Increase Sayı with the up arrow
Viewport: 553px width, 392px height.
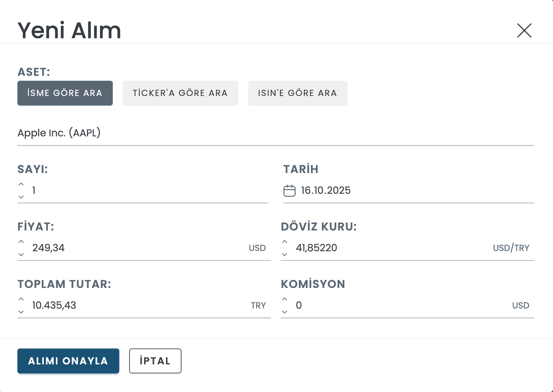21,184
